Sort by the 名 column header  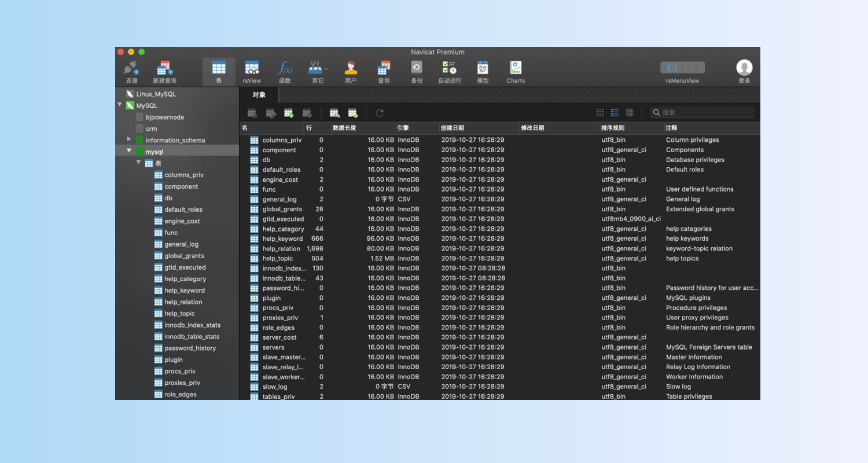click(272, 128)
